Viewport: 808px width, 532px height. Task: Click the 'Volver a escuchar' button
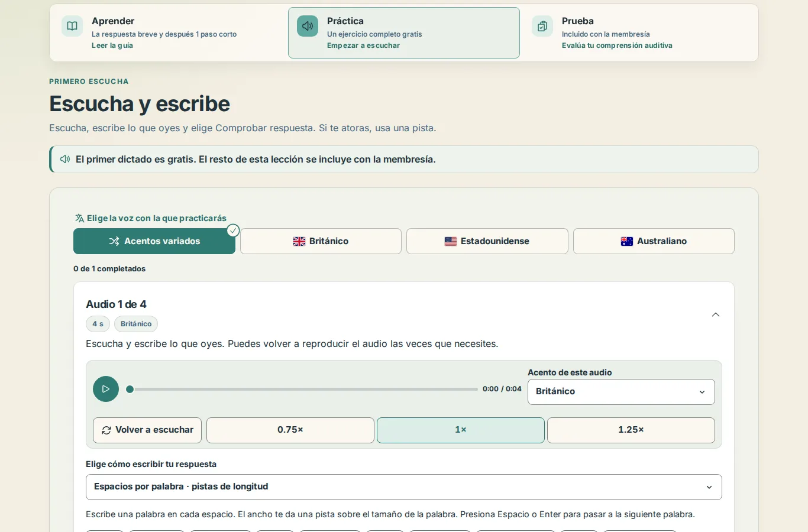point(147,430)
